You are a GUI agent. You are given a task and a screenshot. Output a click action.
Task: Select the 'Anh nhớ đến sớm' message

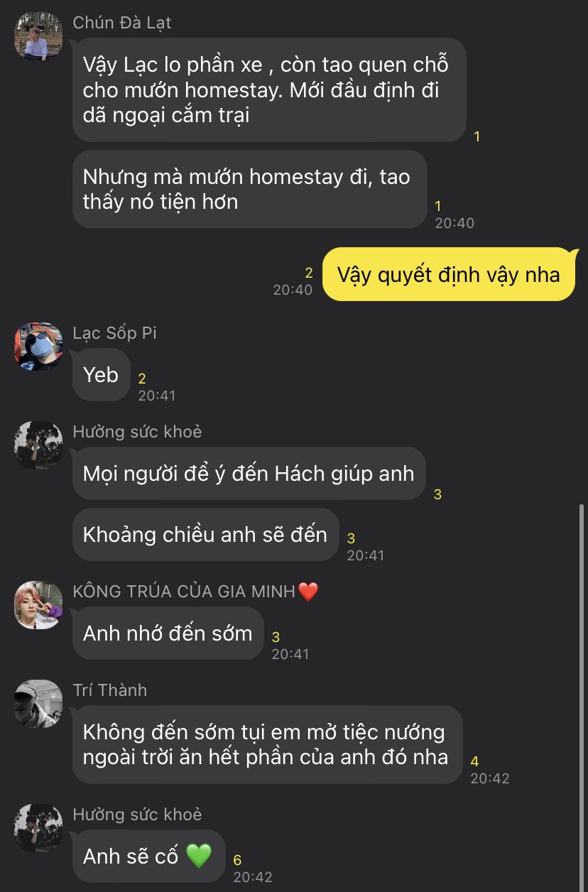coord(168,633)
